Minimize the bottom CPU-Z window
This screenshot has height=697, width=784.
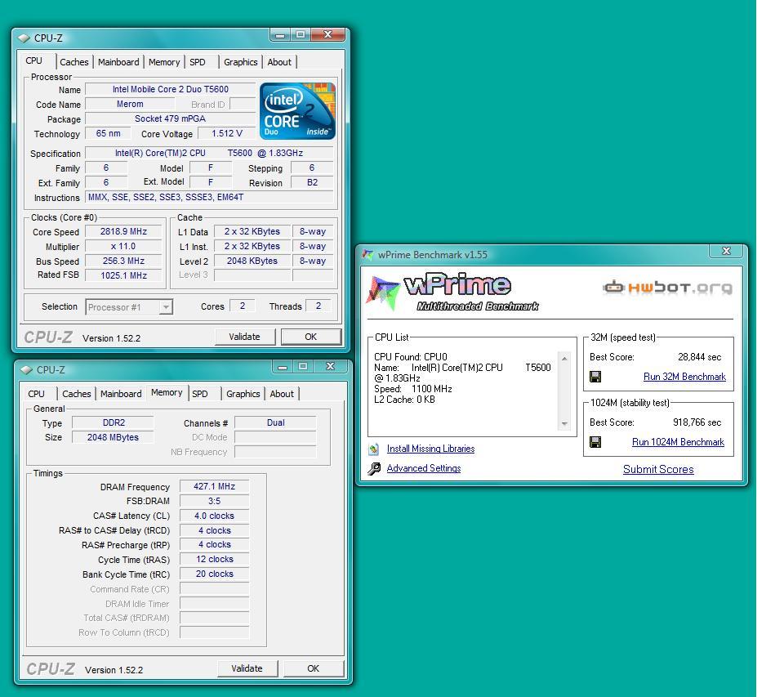(x=283, y=366)
